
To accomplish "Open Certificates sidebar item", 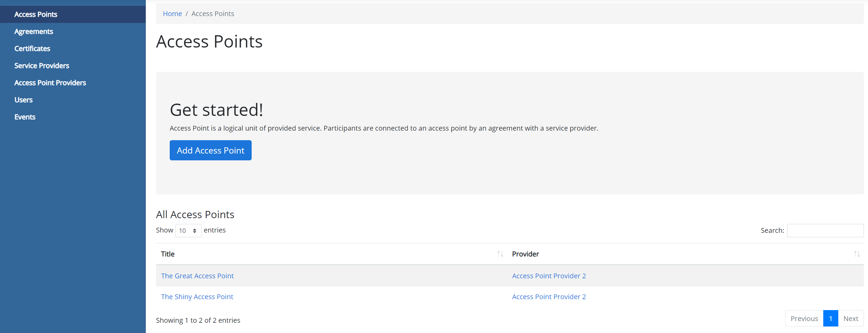I will (x=32, y=49).
